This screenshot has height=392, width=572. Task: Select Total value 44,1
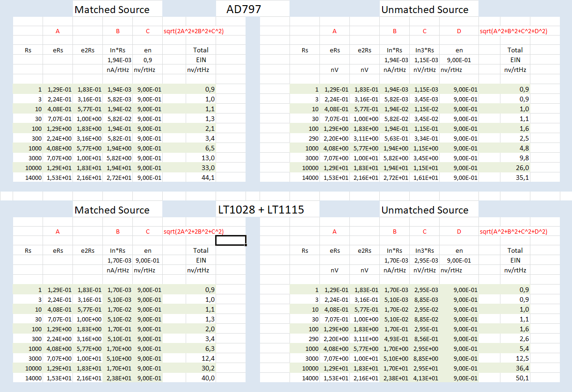[208, 178]
